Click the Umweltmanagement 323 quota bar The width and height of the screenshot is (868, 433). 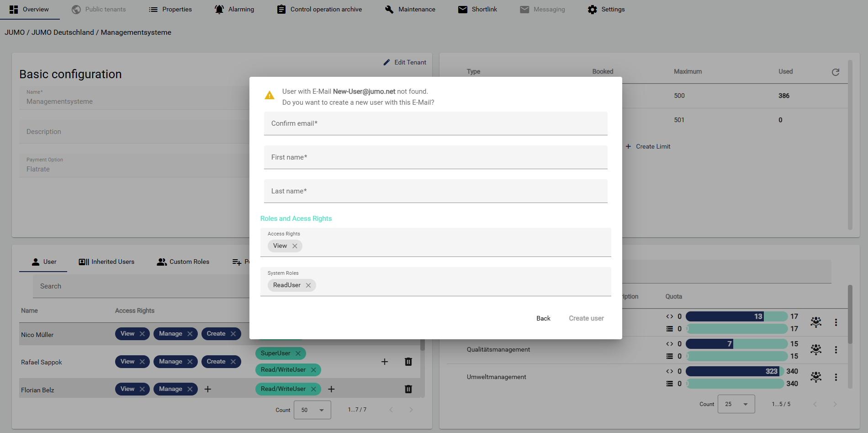click(x=734, y=371)
